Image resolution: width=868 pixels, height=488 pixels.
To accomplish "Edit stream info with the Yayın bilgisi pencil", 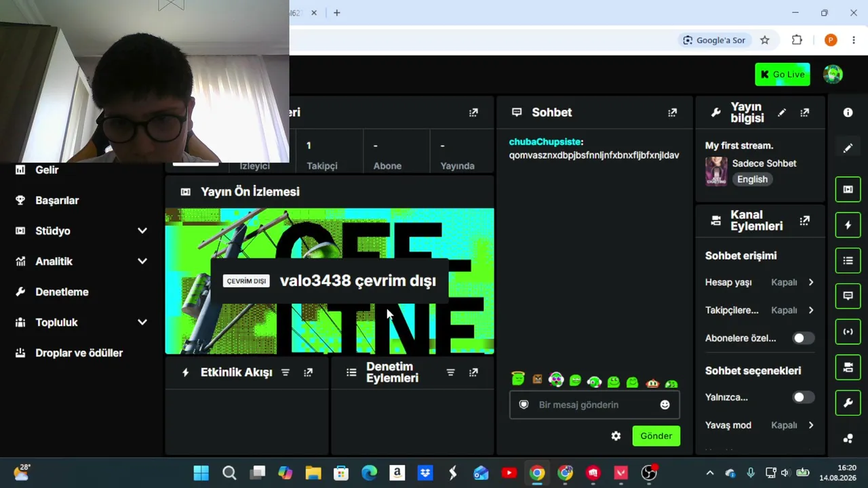I will tap(782, 113).
